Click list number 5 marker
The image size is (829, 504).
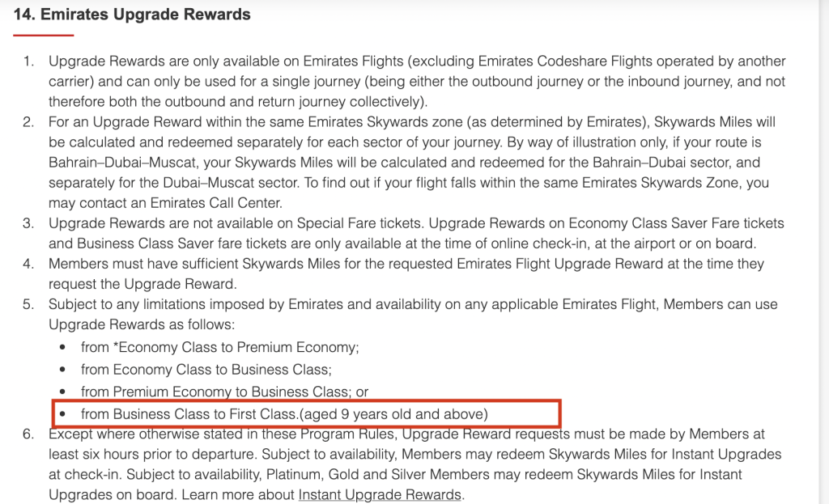pos(28,304)
